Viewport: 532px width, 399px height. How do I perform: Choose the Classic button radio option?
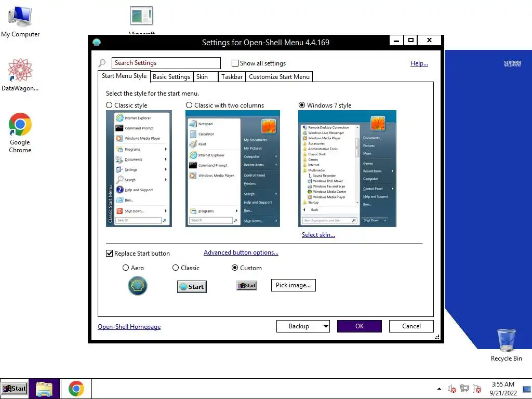coord(176,268)
